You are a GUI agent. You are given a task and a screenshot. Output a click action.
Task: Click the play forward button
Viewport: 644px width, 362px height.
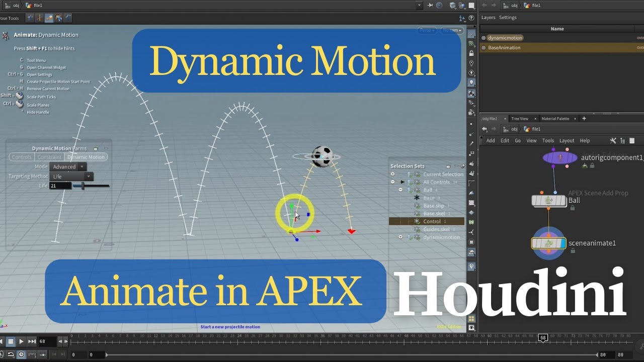21,341
